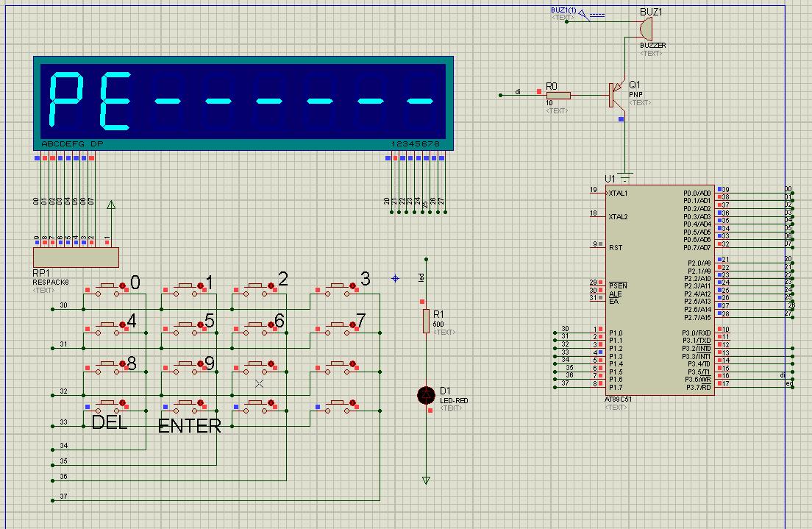Click the ALE pin label
812x529 pixels.
615,294
